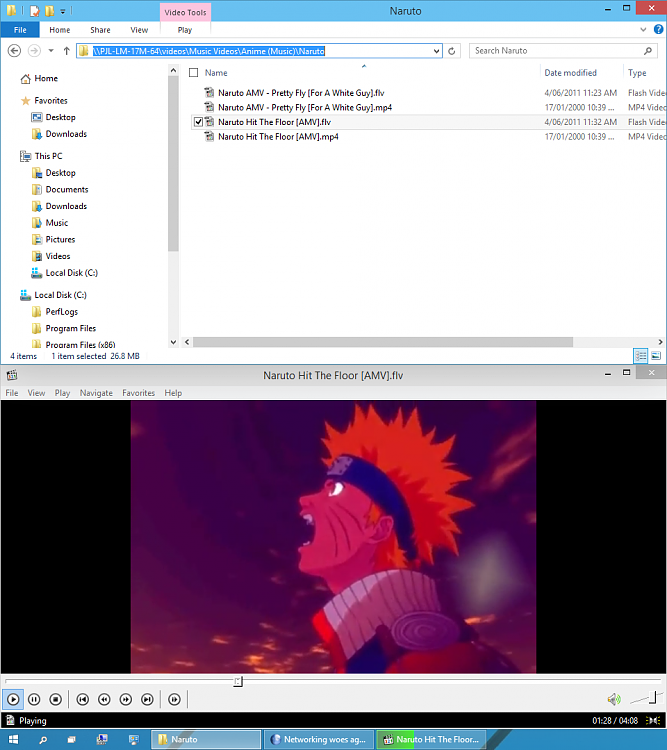Mute the speaker volume icon
Viewport: 667px width, 750px height.
point(614,699)
